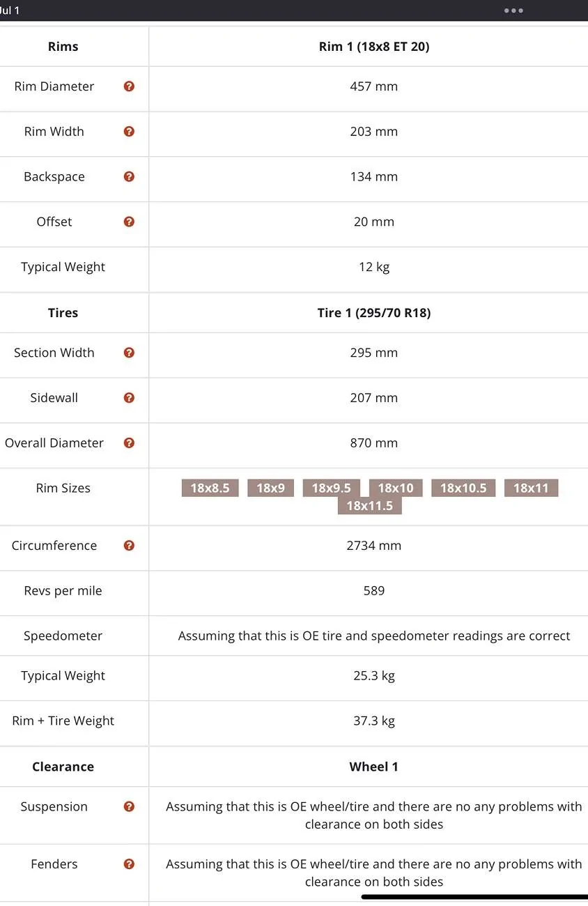The width and height of the screenshot is (588, 906).
Task: Click the question mark next to Offset
Action: tap(129, 222)
